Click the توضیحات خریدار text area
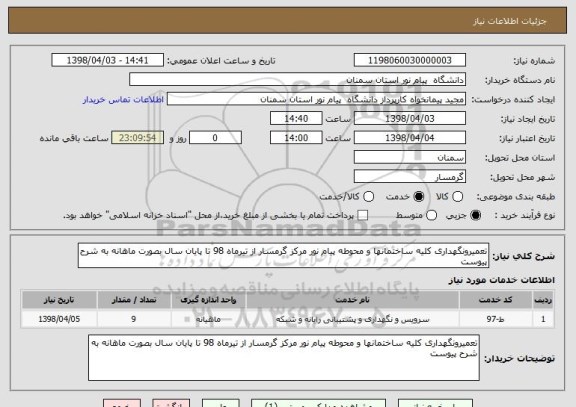This screenshot has height=407, width=576. (x=284, y=357)
